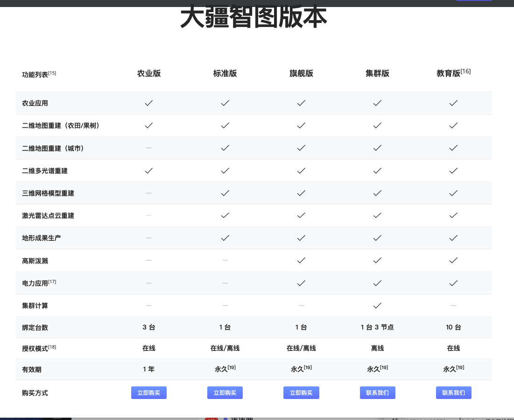
Task: Click 立即购买 button for 标准版
Action: pos(225,393)
